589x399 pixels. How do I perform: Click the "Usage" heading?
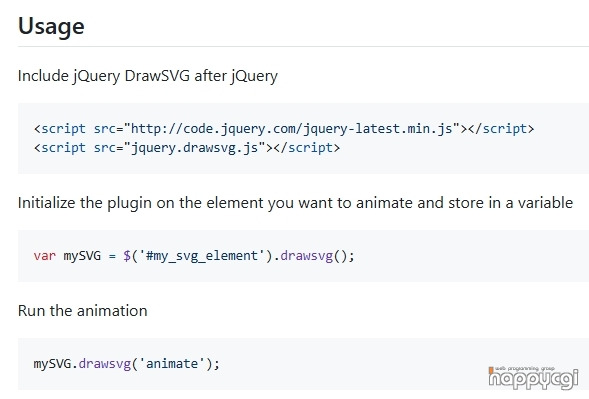51,26
